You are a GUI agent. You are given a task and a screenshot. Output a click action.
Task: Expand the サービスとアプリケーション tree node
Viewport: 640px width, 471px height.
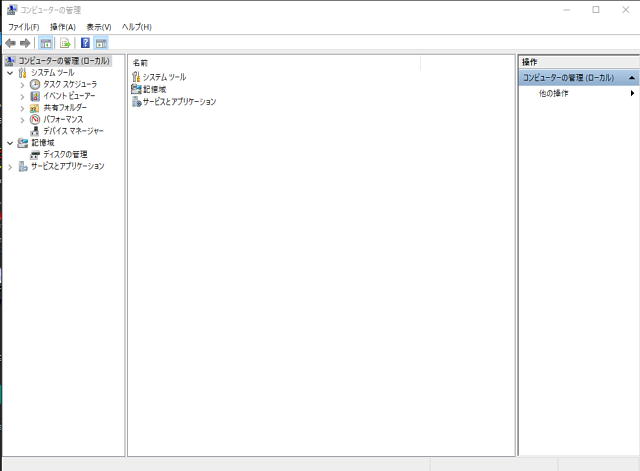pyautogui.click(x=10, y=167)
